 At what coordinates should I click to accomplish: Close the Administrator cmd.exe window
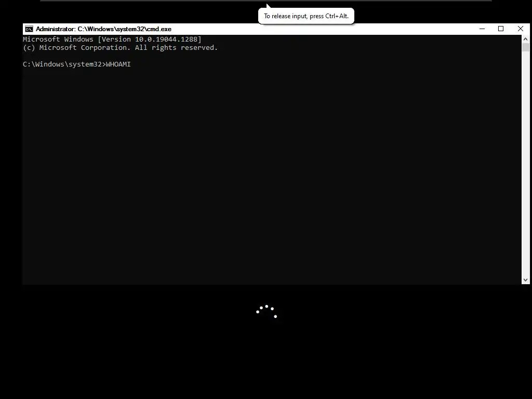click(x=520, y=29)
